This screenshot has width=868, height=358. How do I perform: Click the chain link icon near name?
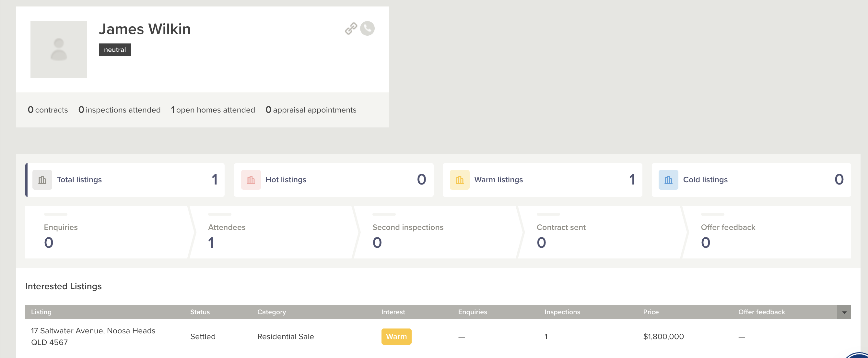[351, 29]
